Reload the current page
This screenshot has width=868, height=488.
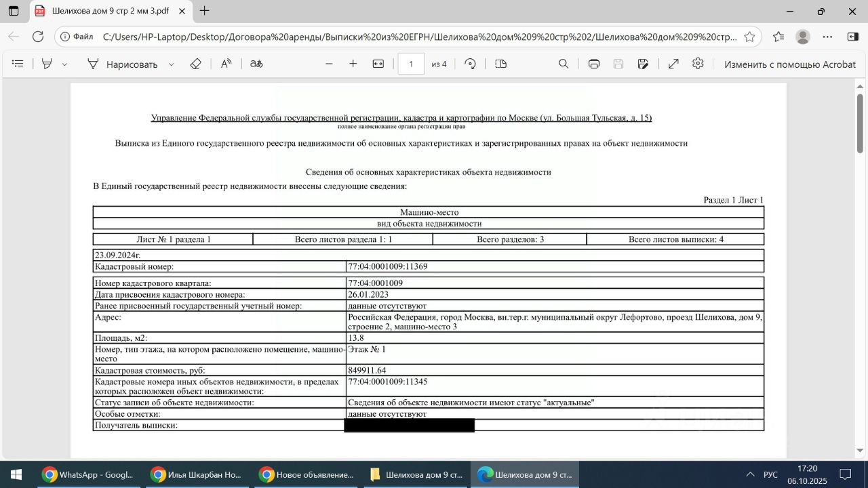[x=38, y=37]
